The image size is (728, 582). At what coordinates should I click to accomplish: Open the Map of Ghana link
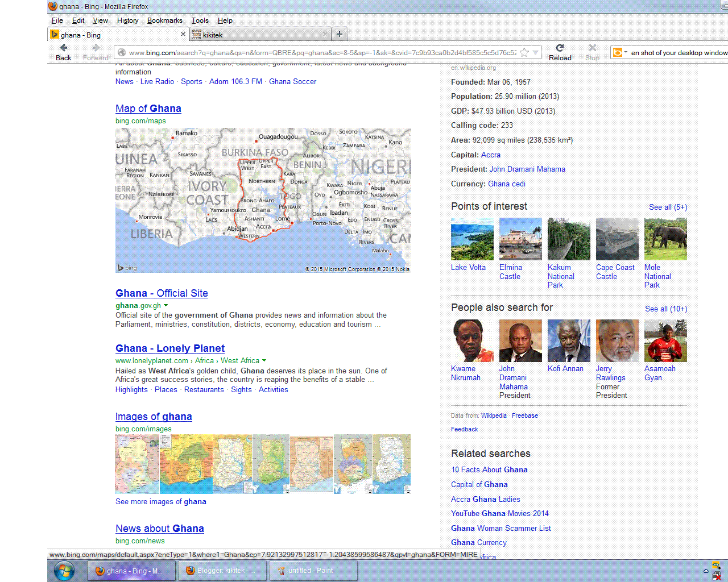tap(148, 109)
